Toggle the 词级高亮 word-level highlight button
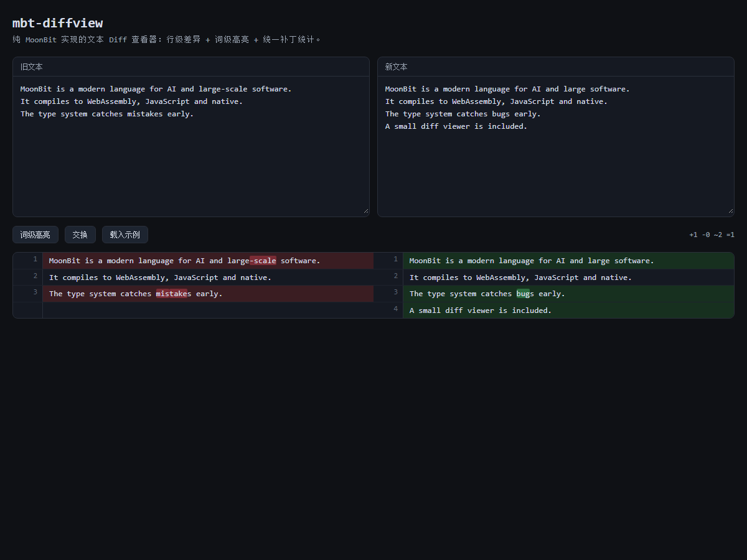747x560 pixels. point(35,235)
